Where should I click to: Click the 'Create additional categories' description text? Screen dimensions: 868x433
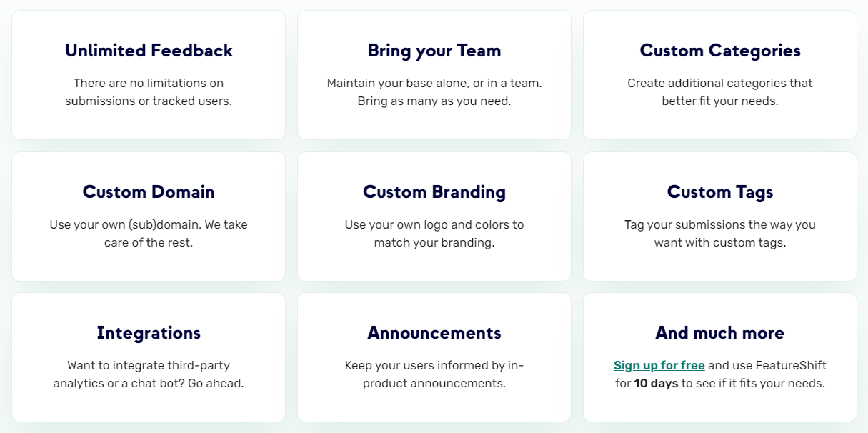(720, 92)
